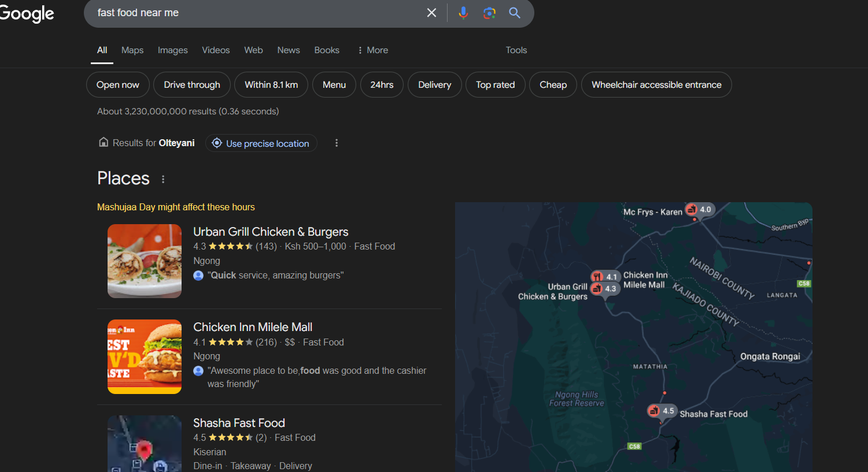Apply the Cheap filter chip
This screenshot has height=472, width=868.
(x=553, y=85)
